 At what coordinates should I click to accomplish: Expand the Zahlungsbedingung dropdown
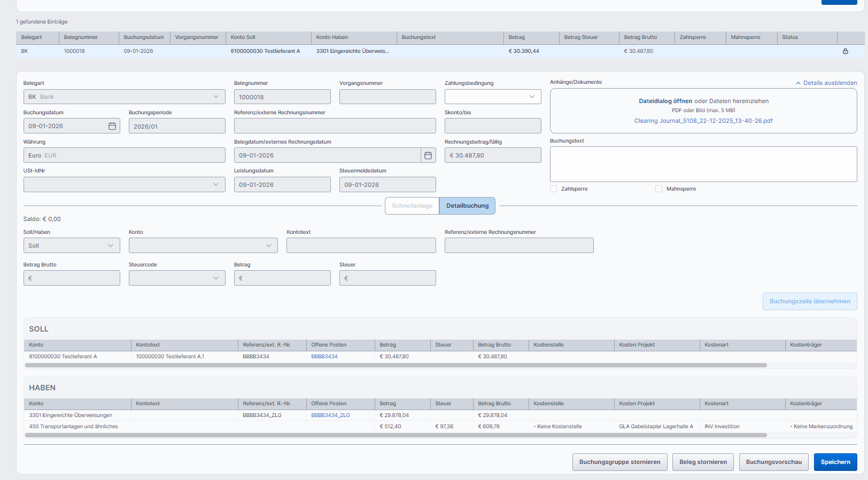pos(492,97)
